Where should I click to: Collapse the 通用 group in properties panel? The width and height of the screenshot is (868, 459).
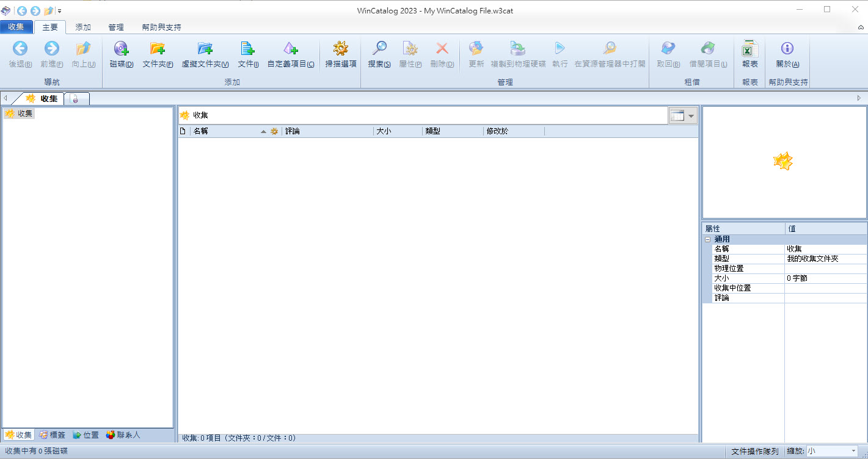[x=708, y=239]
